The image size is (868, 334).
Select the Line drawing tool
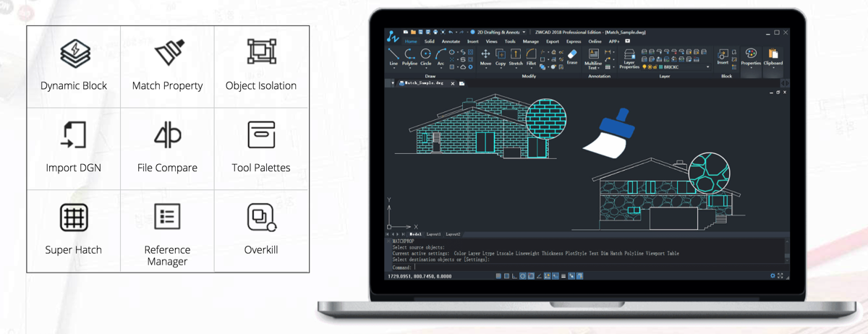[x=393, y=56]
